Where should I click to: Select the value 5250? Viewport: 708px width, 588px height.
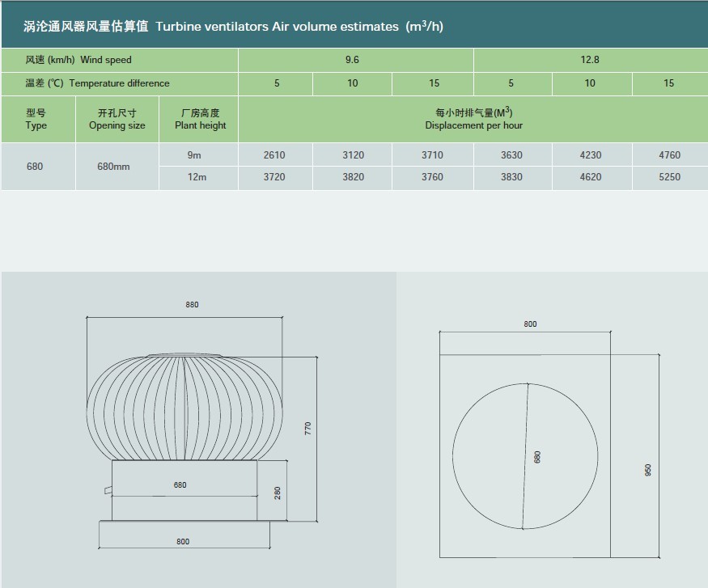(669, 177)
